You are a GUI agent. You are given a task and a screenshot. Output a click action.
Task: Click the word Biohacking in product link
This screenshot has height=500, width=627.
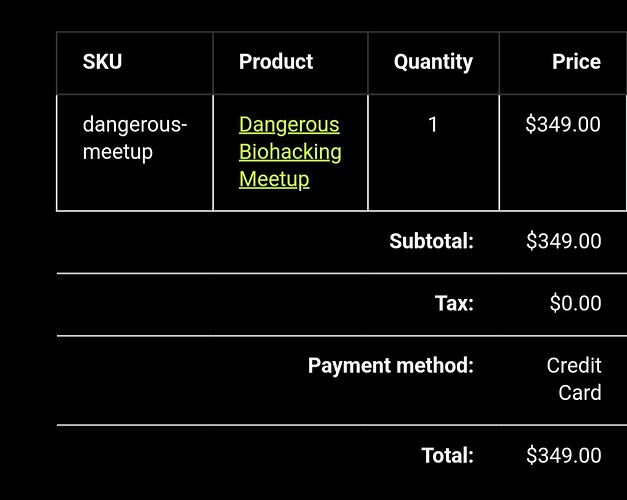(290, 152)
